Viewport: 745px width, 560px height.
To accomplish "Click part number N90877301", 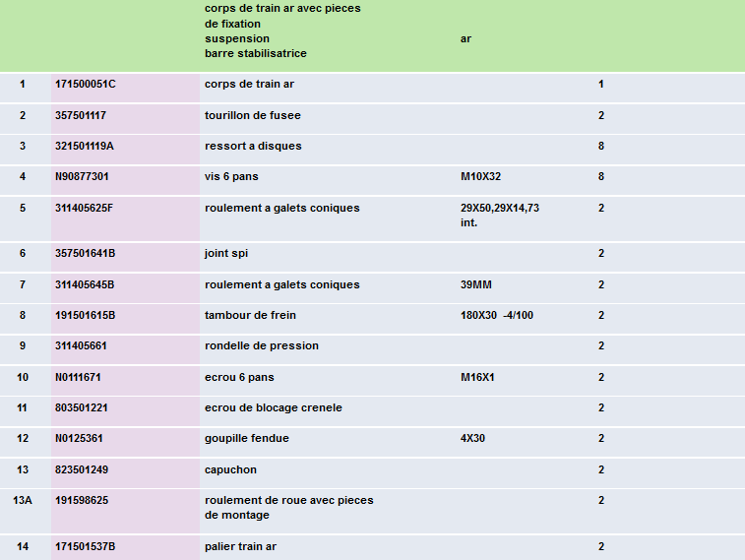I will [82, 177].
